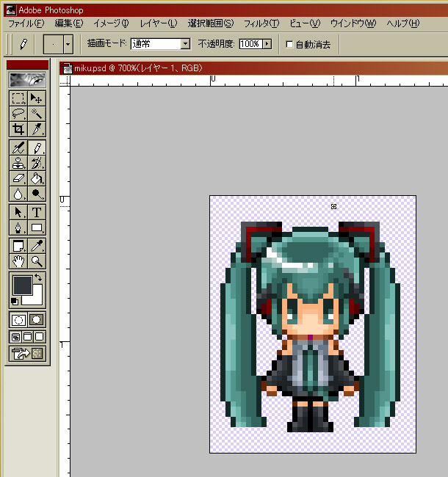Viewport: 448px width, 477px height.
Task: Set Full Screen mode
Action: [39, 337]
